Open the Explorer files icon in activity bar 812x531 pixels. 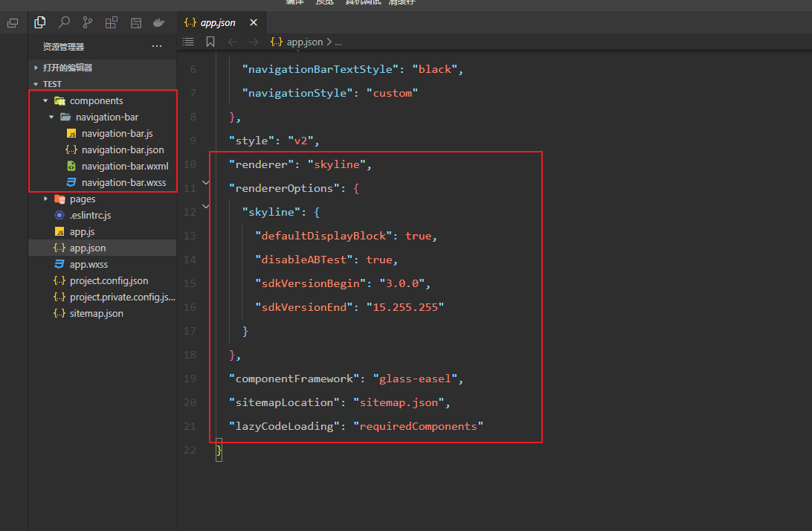(x=40, y=22)
